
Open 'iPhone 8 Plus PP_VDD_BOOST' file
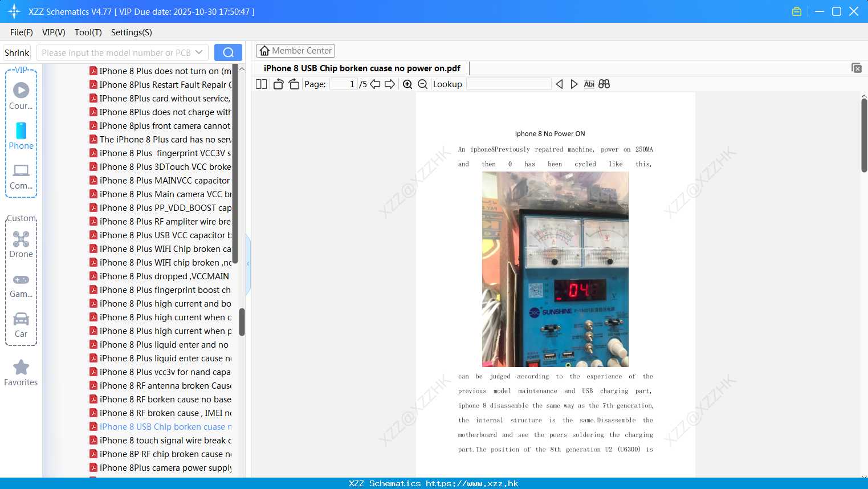[161, 208]
